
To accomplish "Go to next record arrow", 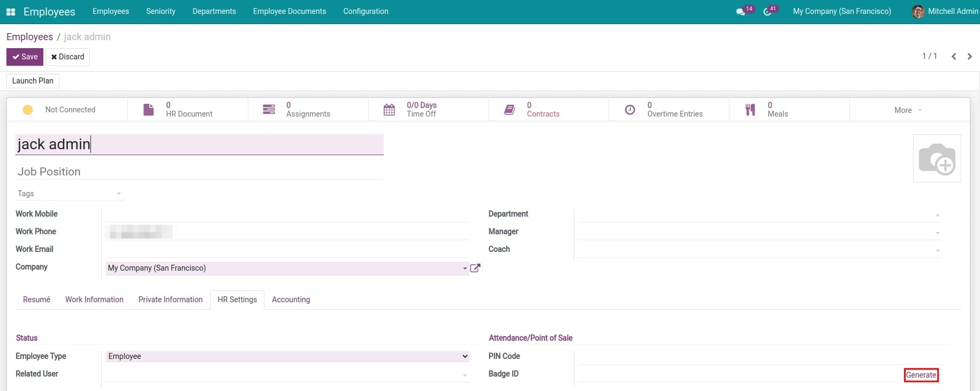I will [969, 57].
